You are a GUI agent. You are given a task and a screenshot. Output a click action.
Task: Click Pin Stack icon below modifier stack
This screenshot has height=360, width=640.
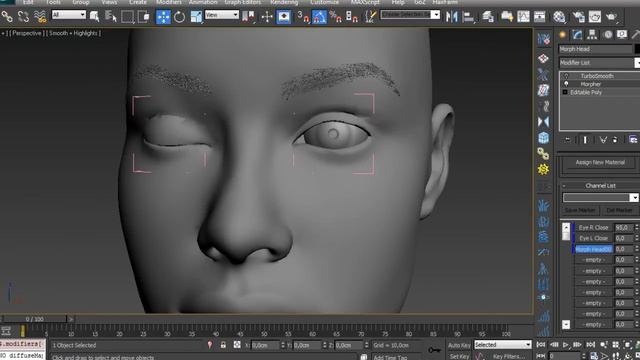pos(568,140)
